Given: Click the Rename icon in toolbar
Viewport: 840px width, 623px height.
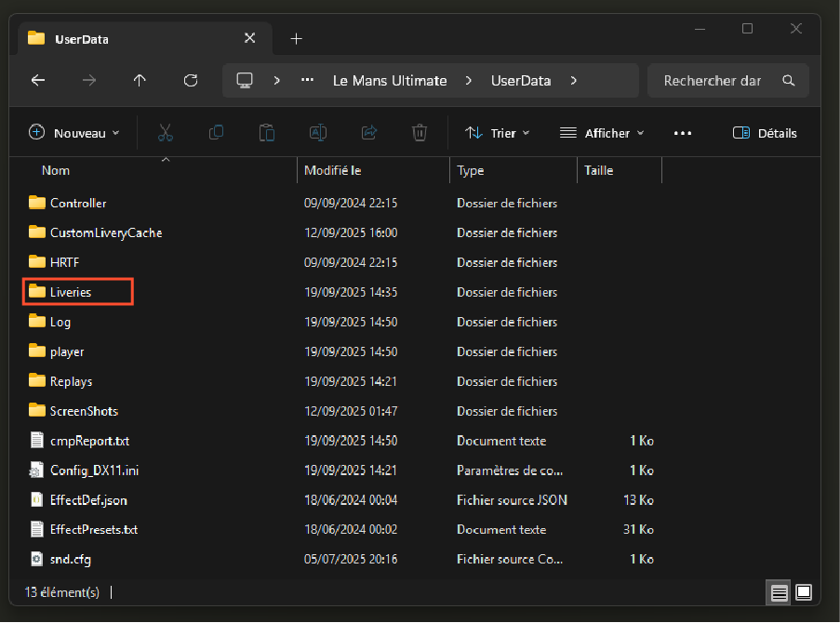Looking at the screenshot, I should point(318,133).
